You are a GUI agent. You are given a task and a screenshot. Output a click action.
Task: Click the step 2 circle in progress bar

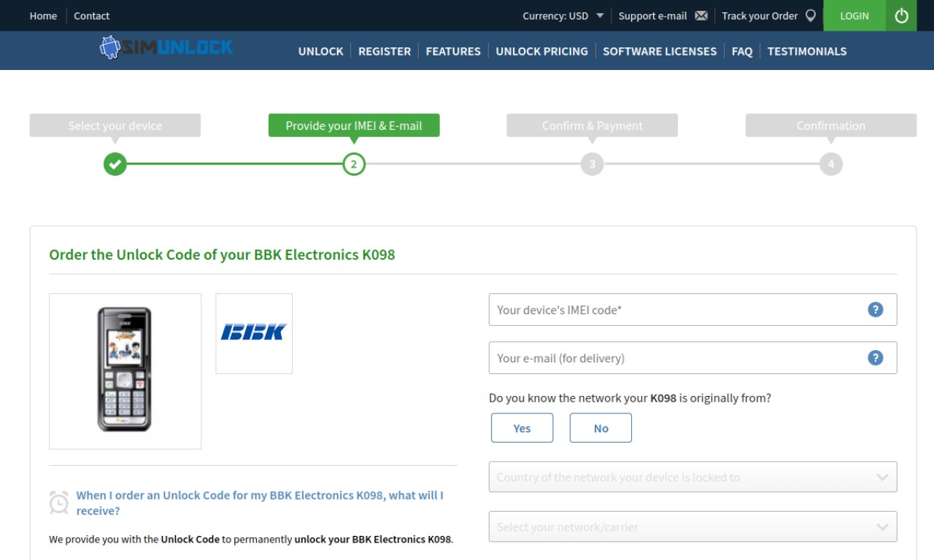point(354,164)
